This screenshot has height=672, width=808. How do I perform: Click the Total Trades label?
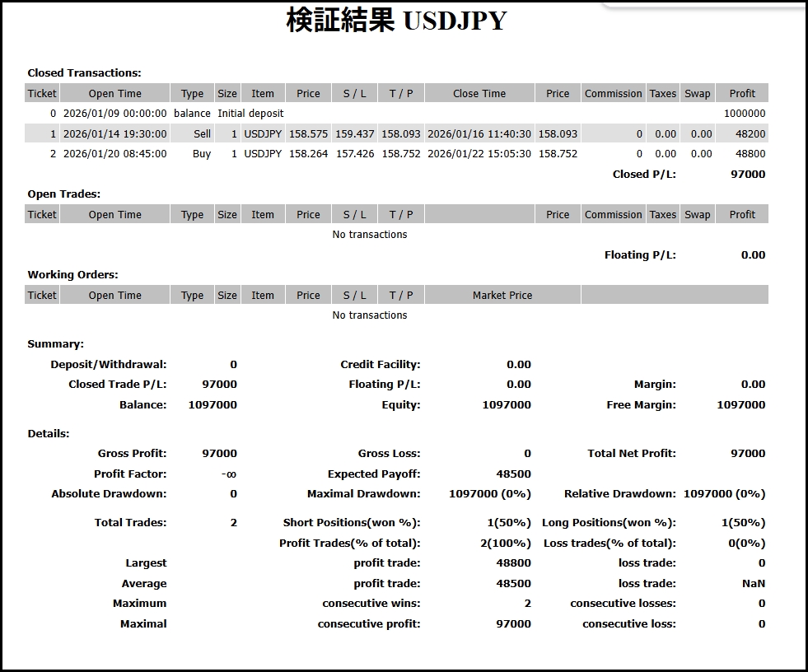pyautogui.click(x=130, y=523)
